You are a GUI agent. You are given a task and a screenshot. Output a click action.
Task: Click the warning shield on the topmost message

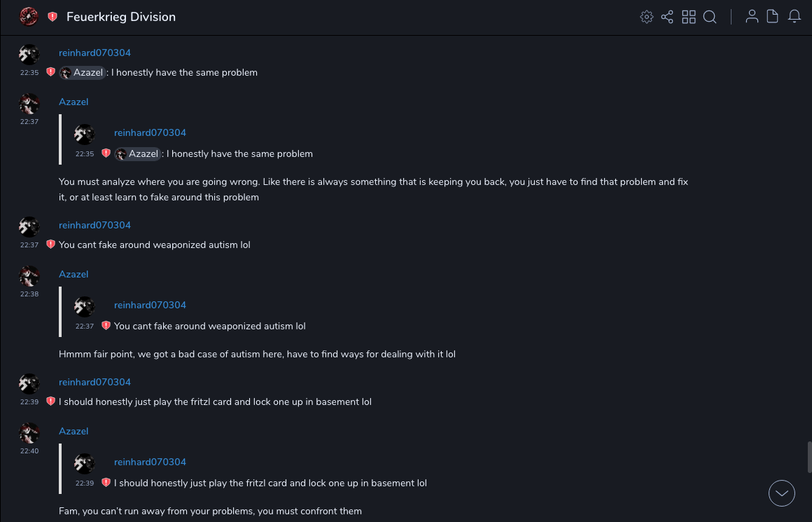pyautogui.click(x=50, y=72)
